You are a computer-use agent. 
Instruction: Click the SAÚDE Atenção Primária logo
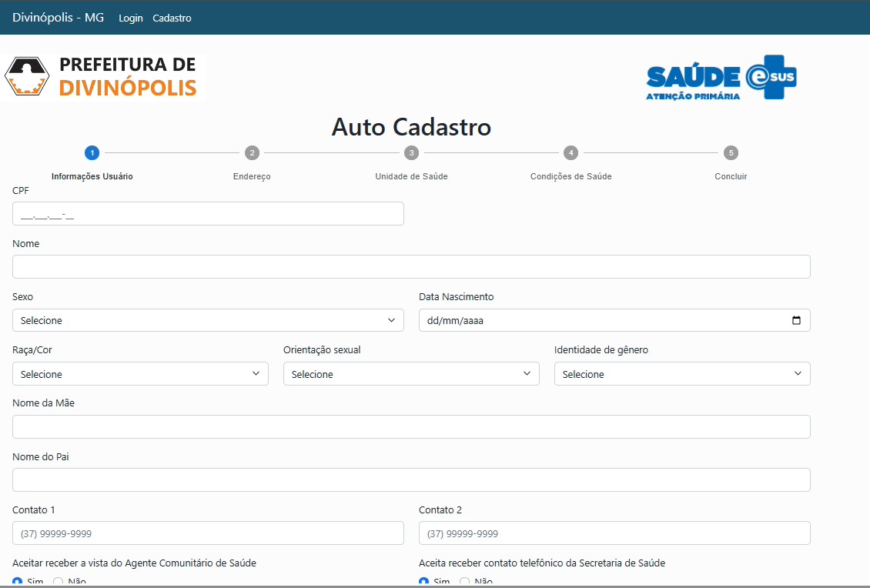[691, 78]
